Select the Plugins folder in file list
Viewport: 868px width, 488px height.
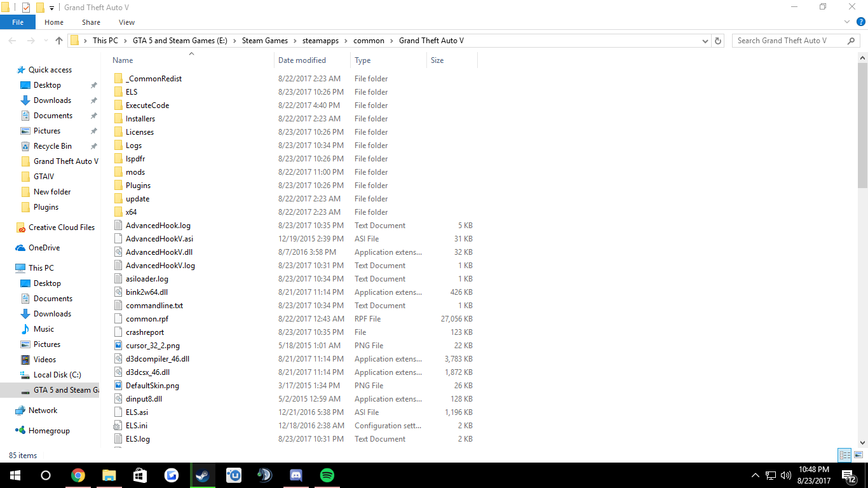coord(138,186)
